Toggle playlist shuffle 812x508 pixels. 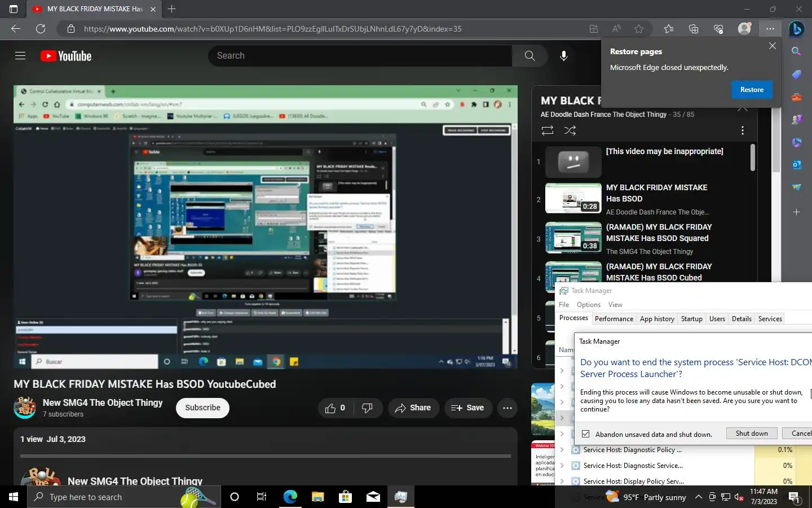[570, 130]
